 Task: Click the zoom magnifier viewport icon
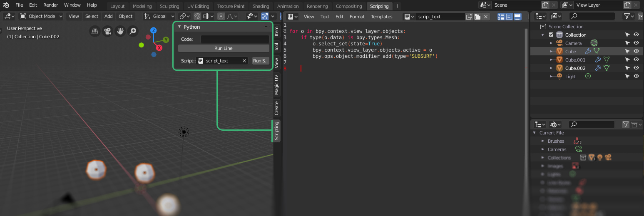(133, 31)
